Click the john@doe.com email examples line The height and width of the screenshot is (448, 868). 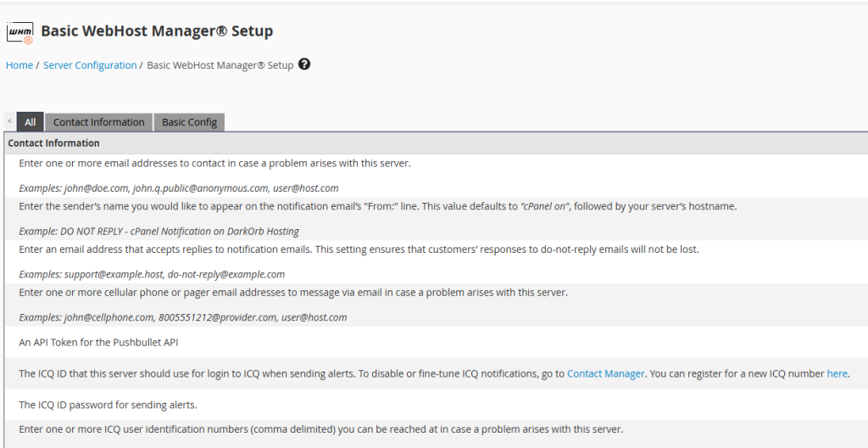click(x=178, y=188)
